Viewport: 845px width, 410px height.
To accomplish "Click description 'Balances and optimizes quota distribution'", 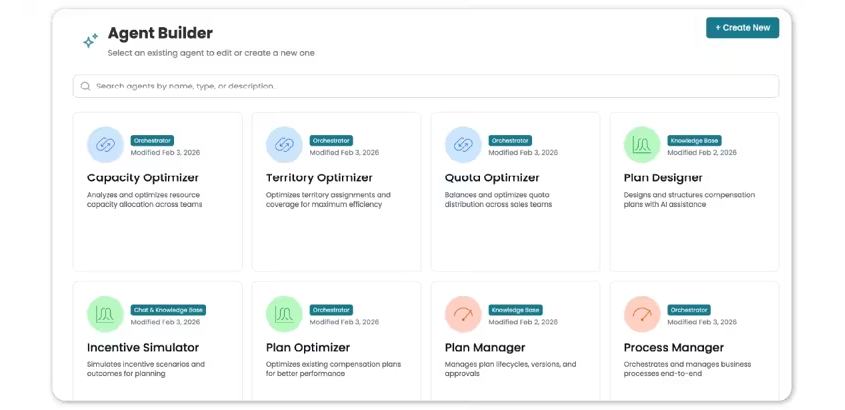I will click(498, 200).
